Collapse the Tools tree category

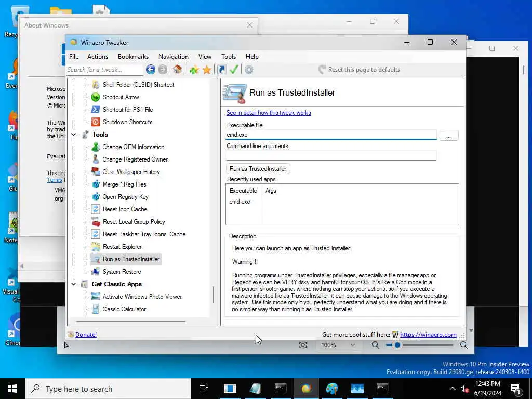click(x=74, y=135)
